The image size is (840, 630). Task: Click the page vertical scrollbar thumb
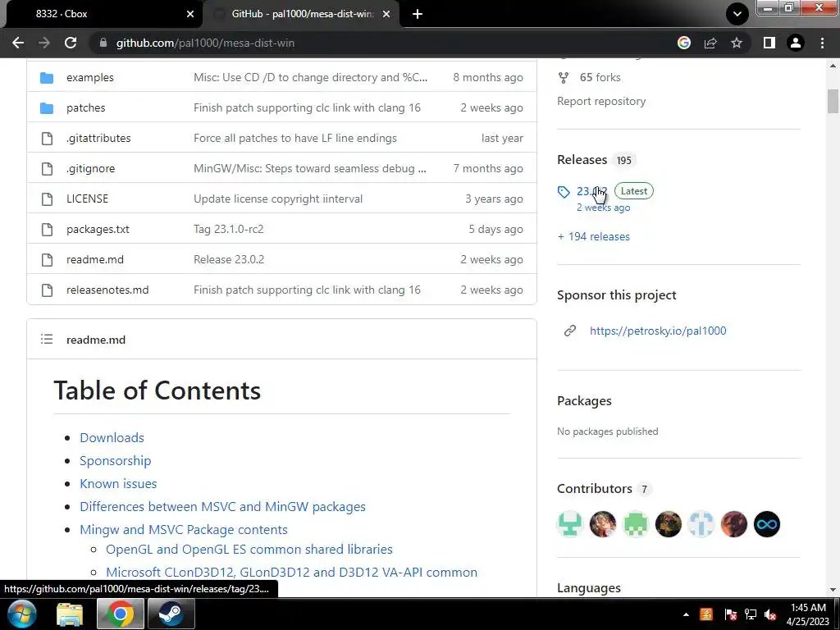[x=833, y=101]
